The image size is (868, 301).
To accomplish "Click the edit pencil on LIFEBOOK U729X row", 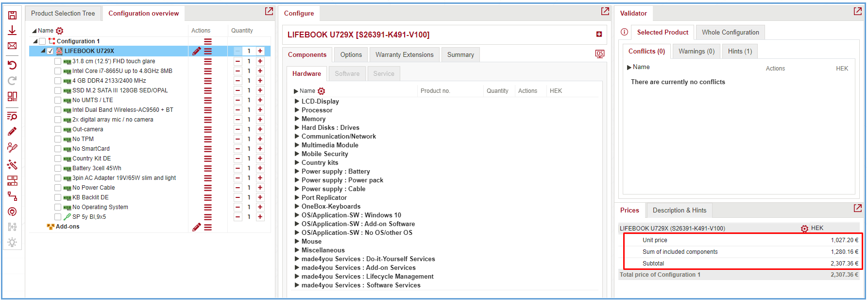I will pyautogui.click(x=197, y=51).
